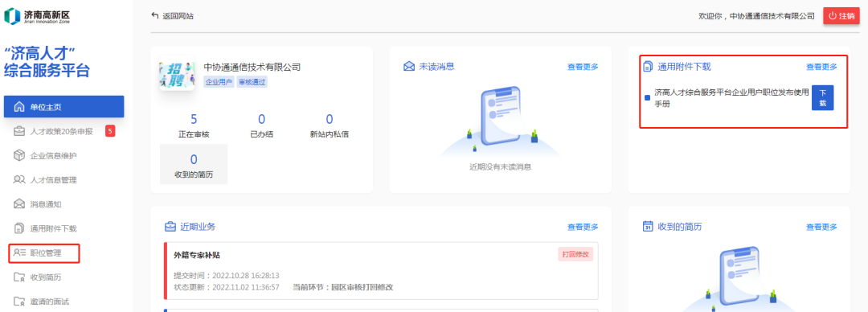Click the 济南高新区 logo
The width and height of the screenshot is (868, 312).
coord(37,16)
